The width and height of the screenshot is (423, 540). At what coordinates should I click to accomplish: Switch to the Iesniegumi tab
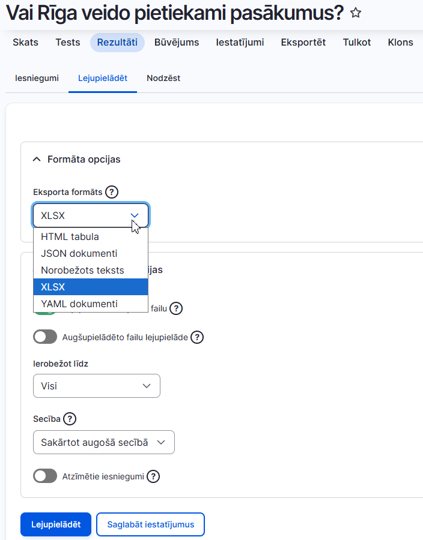[37, 78]
